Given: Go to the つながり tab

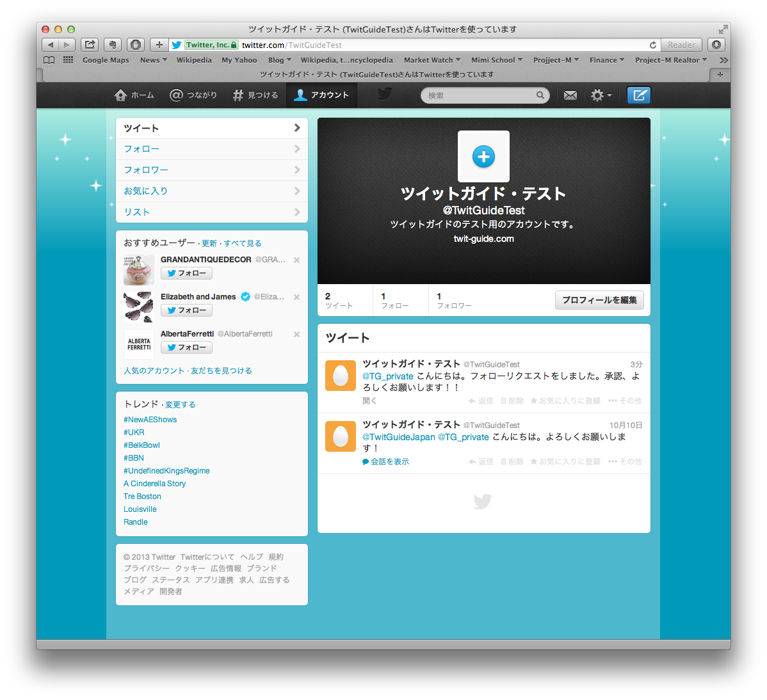Looking at the screenshot, I should [193, 95].
